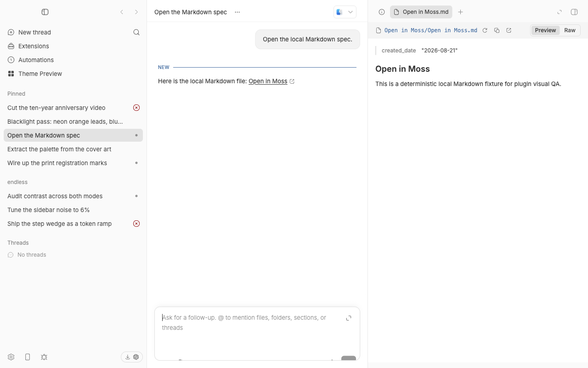Viewport: 588px width, 368px height.
Task: Click the 'Open in Moss/Open in Moss.md' file path
Action: pos(431,30)
